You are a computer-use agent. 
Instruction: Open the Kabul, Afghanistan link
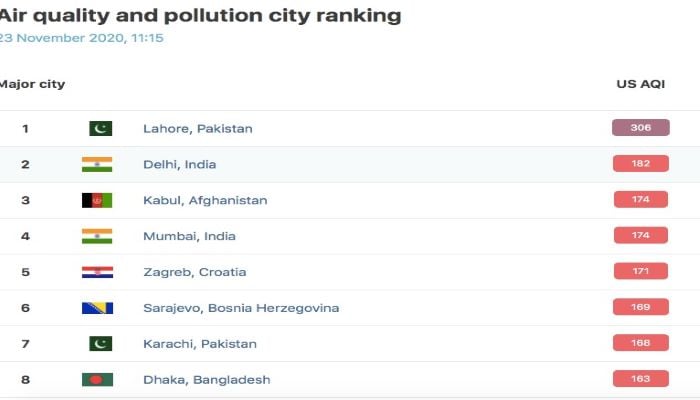[205, 200]
